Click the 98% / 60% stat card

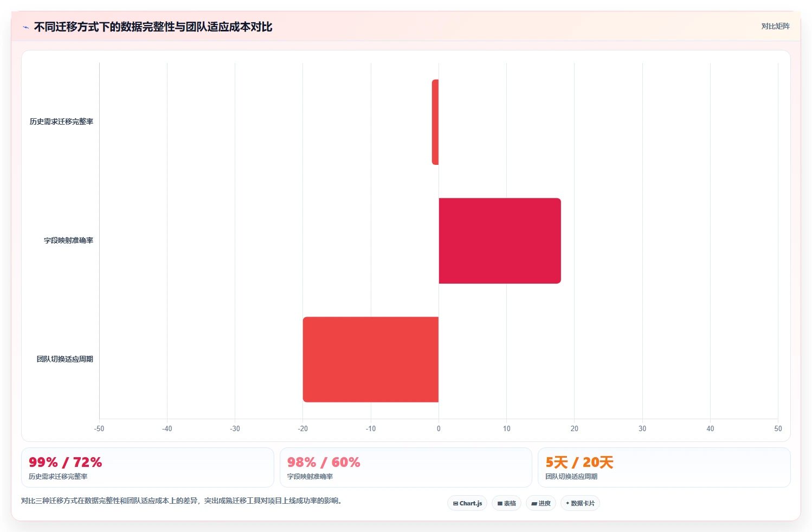406,467
